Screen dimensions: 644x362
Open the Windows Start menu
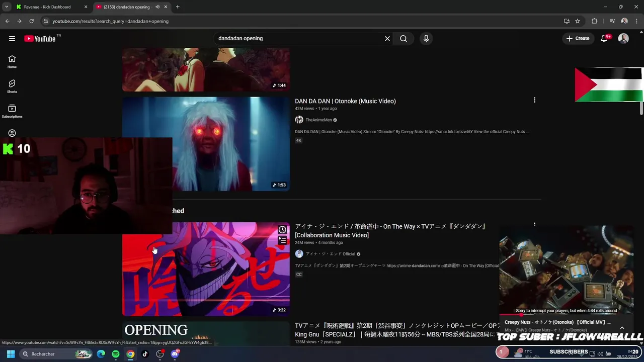tap(11, 354)
